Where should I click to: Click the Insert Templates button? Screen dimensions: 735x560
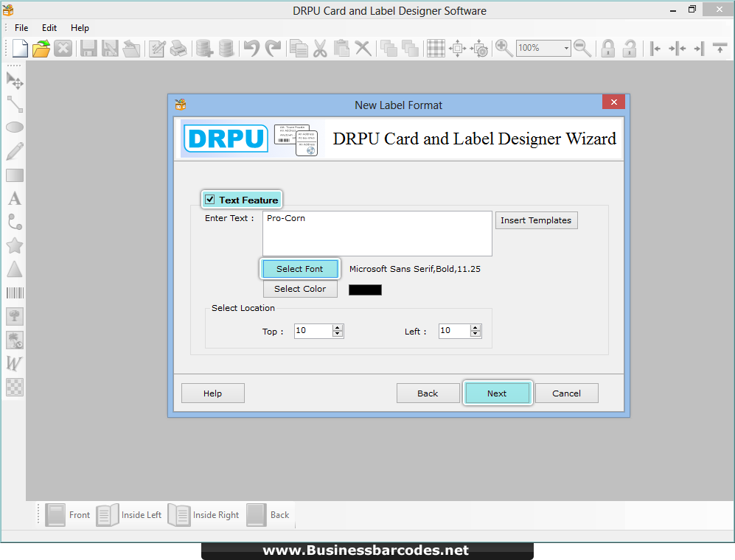click(x=536, y=220)
